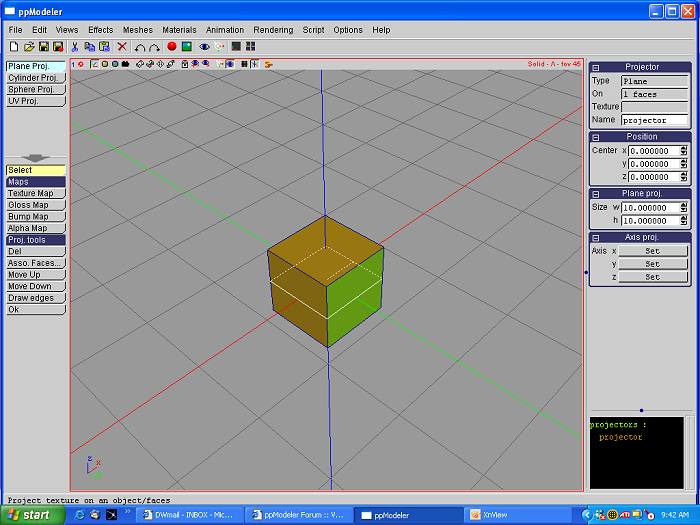Image resolution: width=700 pixels, height=525 pixels.
Task: Click the red circle icon in viewport toolbar
Action: [x=81, y=64]
